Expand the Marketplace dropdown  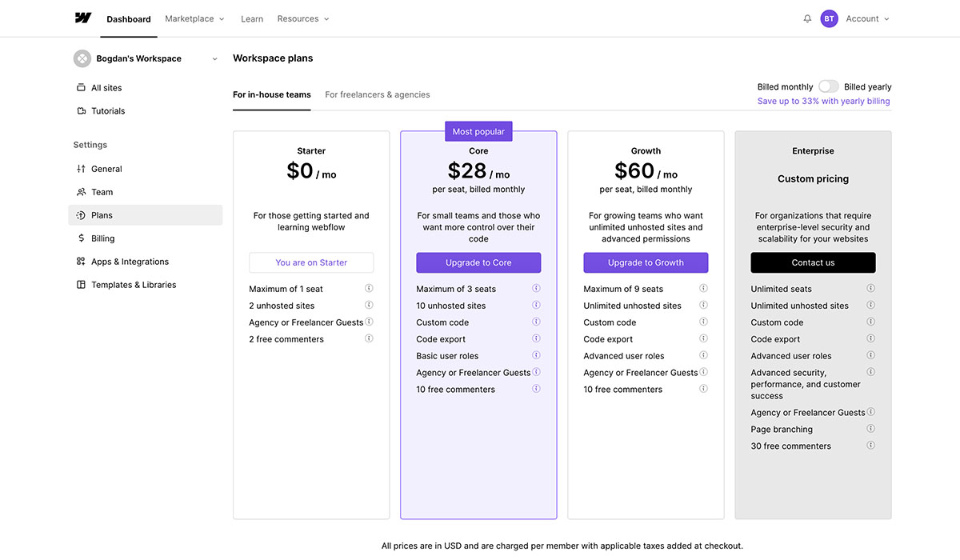coord(194,18)
